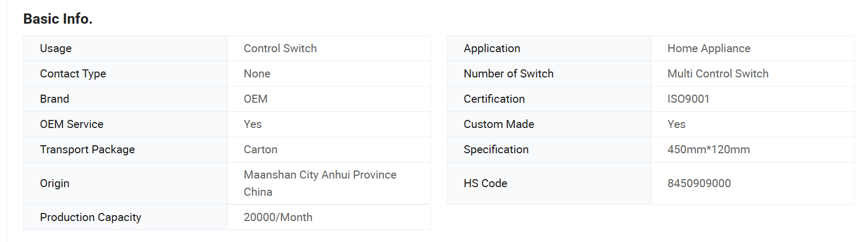The image size is (868, 242).
Task: Click Maanshan City Anhui Province China text
Action: pos(320,183)
